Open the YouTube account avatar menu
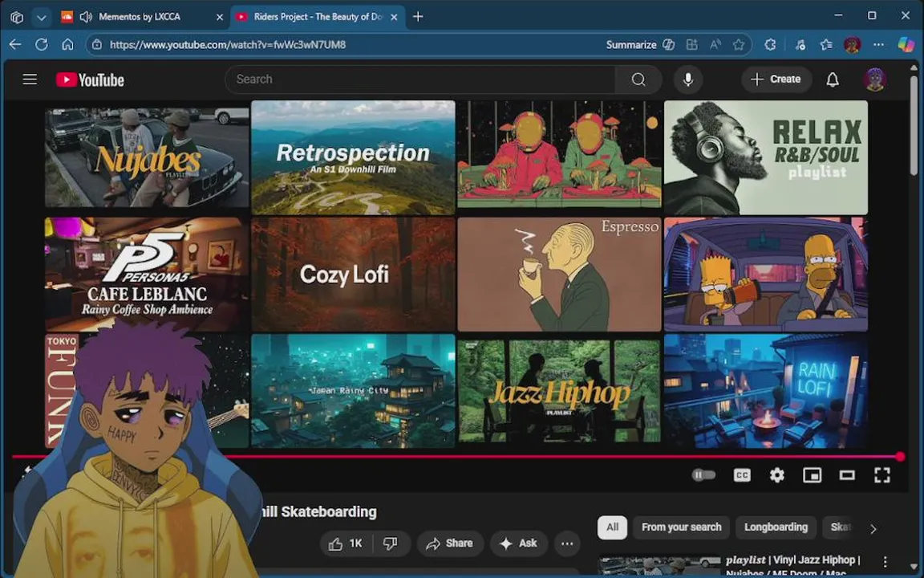The image size is (924, 578). 874,79
